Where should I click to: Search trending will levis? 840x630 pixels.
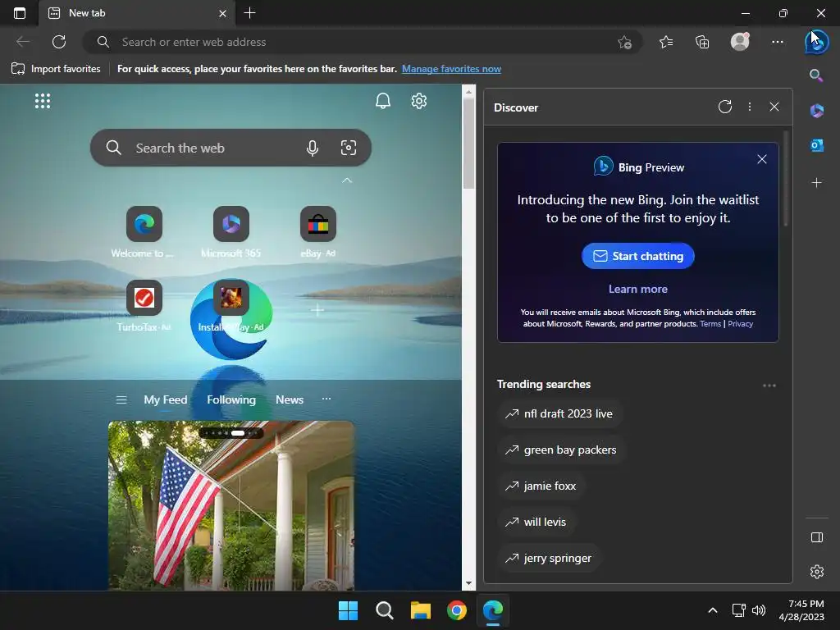[x=536, y=522]
